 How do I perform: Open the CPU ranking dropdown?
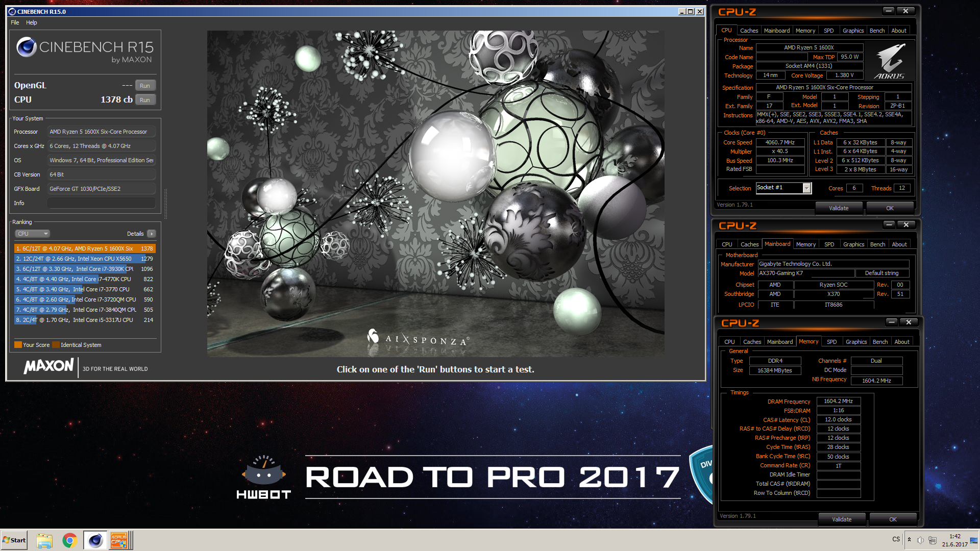(x=32, y=234)
